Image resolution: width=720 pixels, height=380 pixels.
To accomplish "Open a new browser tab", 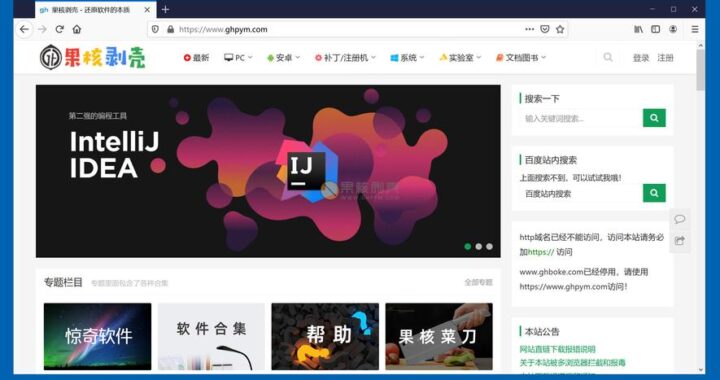I will pyautogui.click(x=165, y=9).
